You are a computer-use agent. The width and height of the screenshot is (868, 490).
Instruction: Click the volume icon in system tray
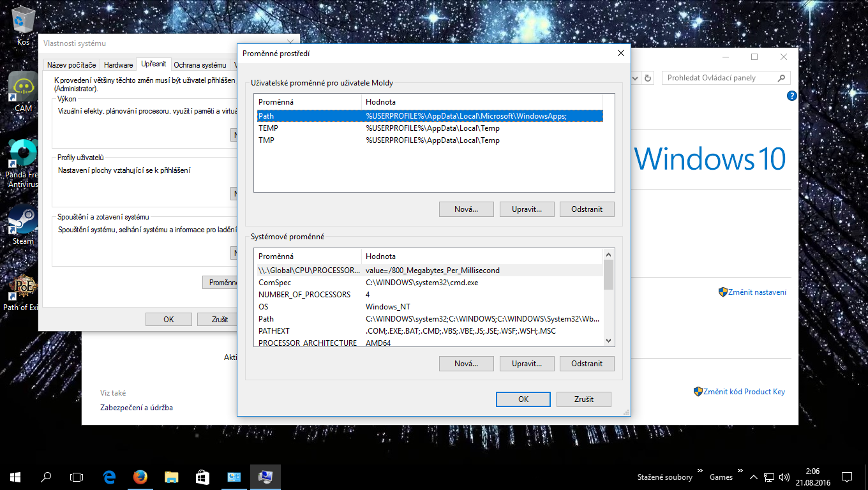point(784,477)
